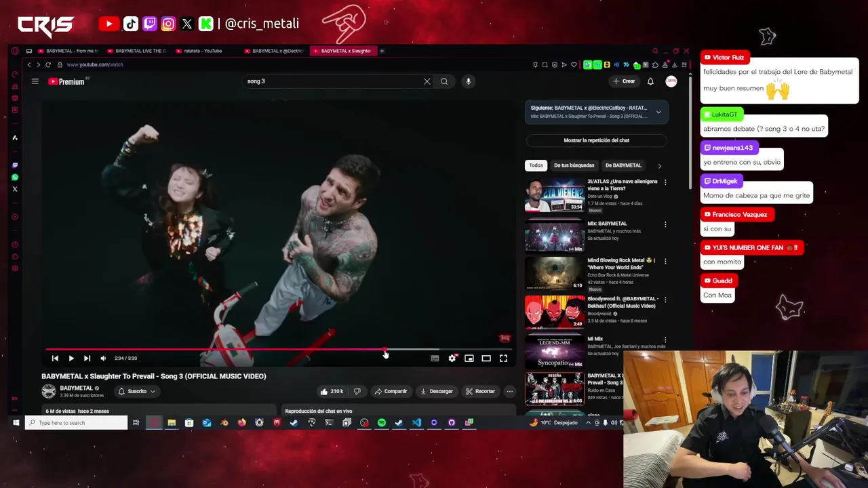Open options for 3I/ATLAS video
Image resolution: width=868 pixels, height=488 pixels.
(665, 182)
